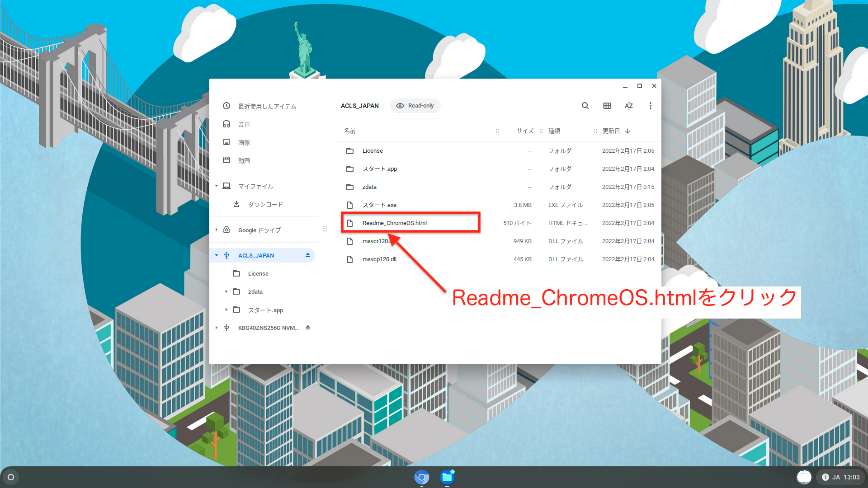This screenshot has width=868, height=488.
Task: Open Downloads (ダウンロード) folder
Action: [265, 204]
